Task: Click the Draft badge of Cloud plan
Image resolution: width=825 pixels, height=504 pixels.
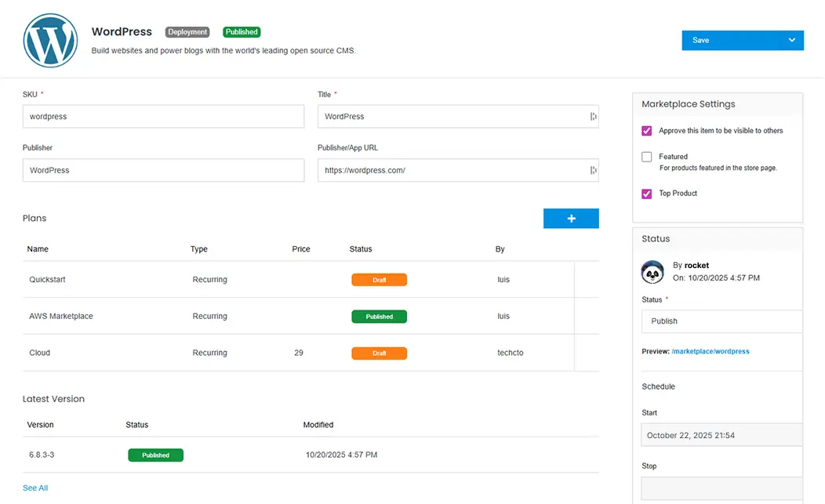Action: click(x=379, y=354)
